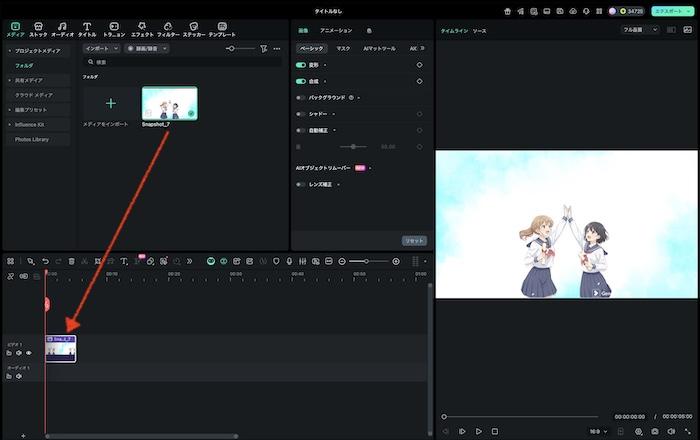Open the ストック (Stock) library icon
700x440 pixels.
pyautogui.click(x=38, y=26)
